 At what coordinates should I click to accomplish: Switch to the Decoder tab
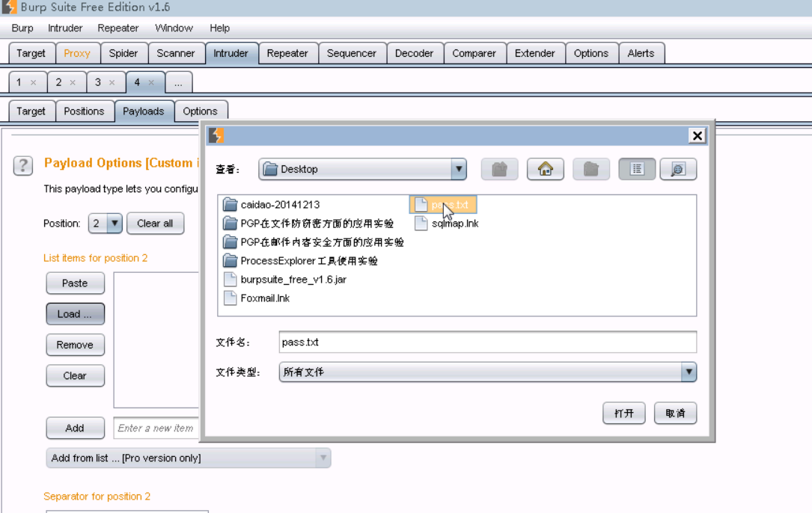pos(415,53)
